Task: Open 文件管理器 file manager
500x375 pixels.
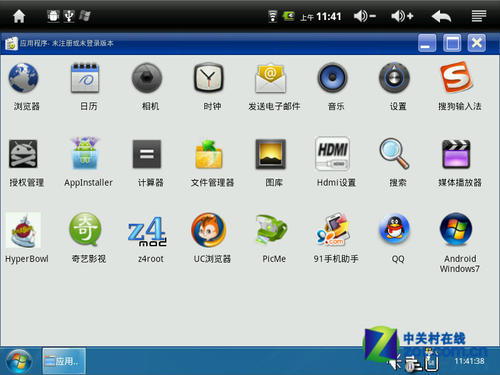Action: 209,154
